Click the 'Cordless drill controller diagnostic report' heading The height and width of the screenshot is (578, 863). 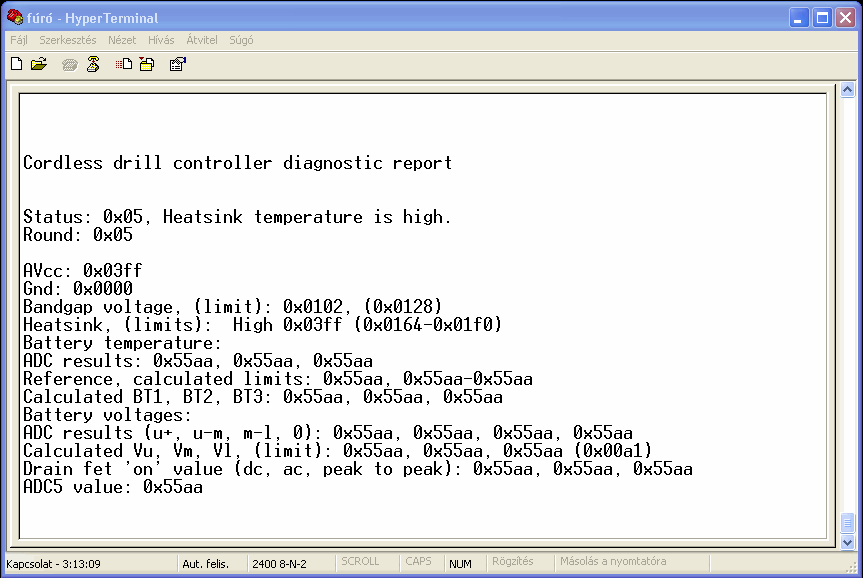point(238,163)
